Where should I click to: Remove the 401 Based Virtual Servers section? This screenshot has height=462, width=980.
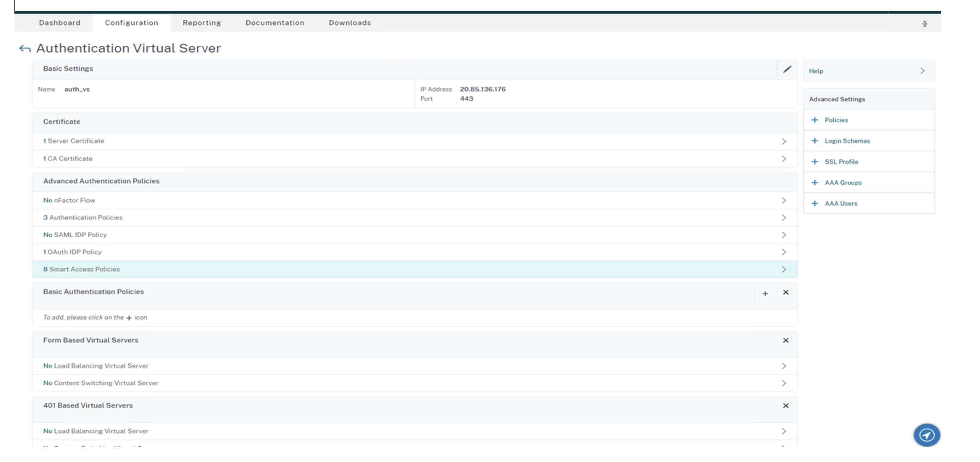(x=786, y=405)
